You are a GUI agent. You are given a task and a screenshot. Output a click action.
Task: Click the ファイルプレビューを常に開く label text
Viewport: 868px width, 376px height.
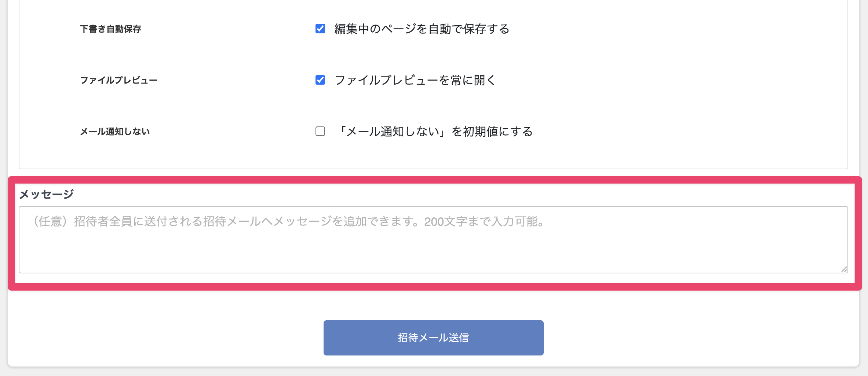click(x=415, y=80)
